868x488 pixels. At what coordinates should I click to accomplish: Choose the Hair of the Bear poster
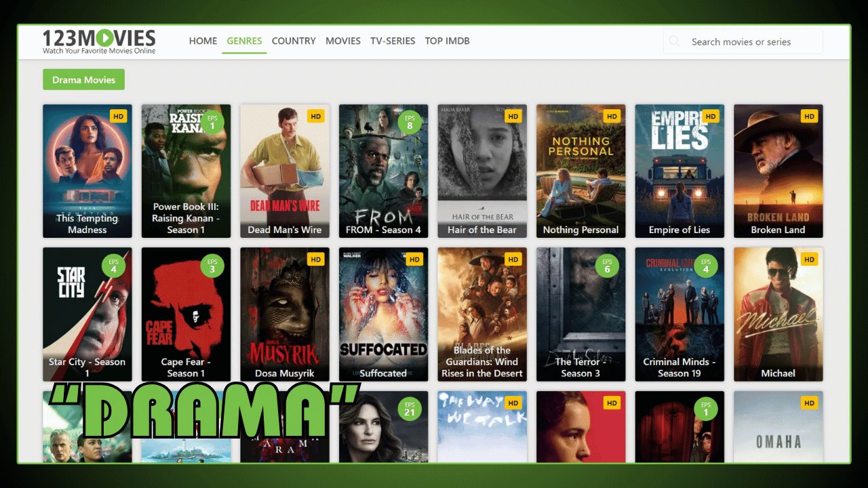click(482, 171)
